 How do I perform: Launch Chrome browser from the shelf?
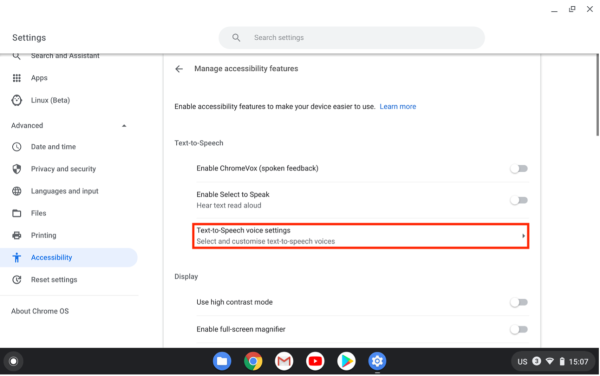click(x=253, y=361)
